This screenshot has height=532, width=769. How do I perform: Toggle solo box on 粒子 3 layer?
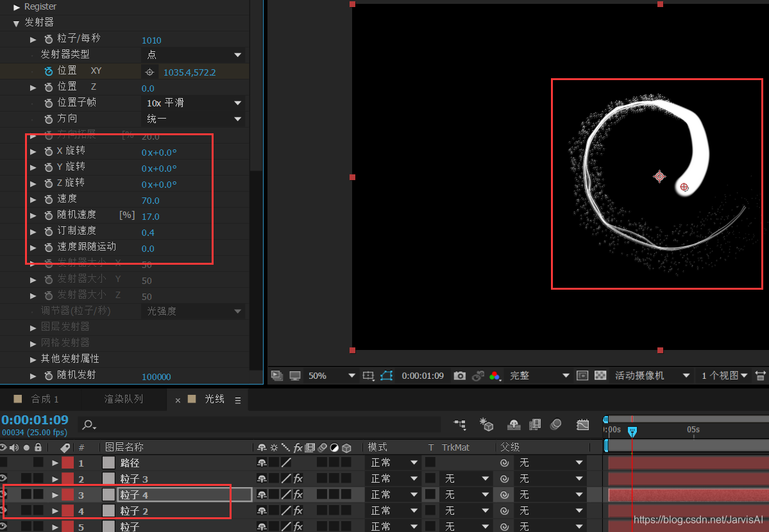click(x=26, y=479)
